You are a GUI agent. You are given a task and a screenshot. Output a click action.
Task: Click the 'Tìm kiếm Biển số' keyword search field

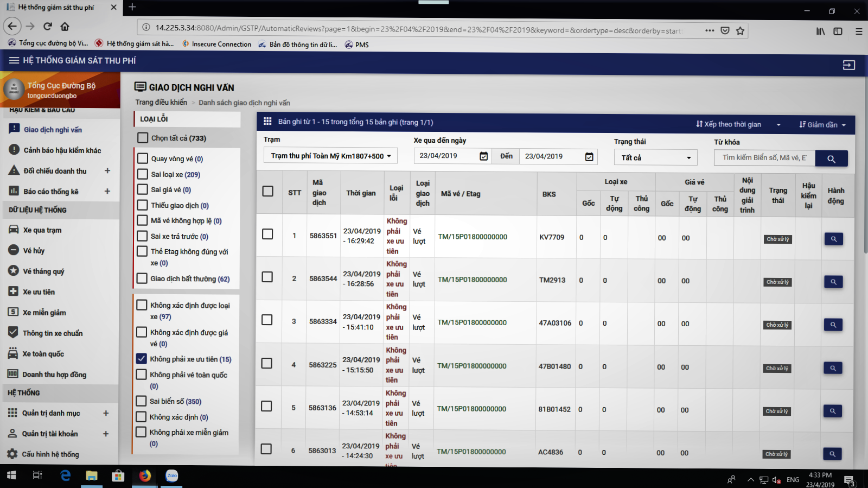(x=764, y=157)
